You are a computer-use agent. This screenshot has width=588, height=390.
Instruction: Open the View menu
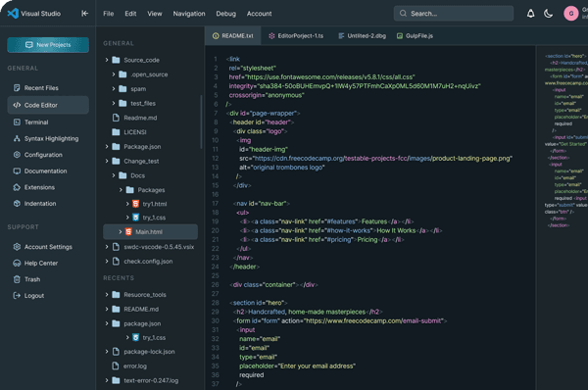(x=155, y=14)
